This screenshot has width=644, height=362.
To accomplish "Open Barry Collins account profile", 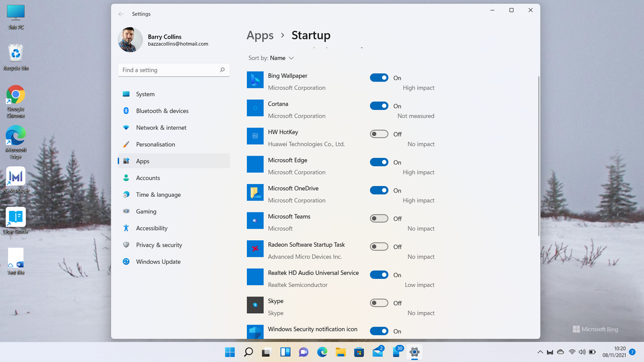I will [161, 40].
